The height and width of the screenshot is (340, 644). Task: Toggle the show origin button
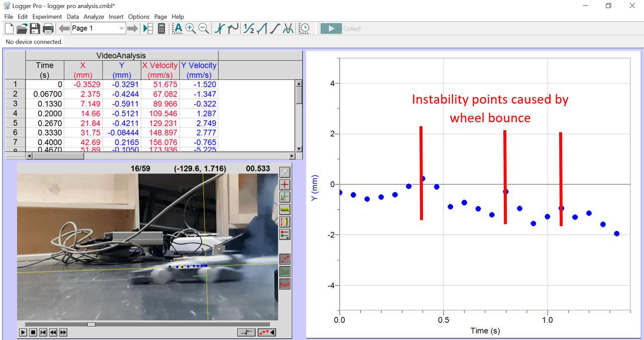pyautogui.click(x=284, y=272)
